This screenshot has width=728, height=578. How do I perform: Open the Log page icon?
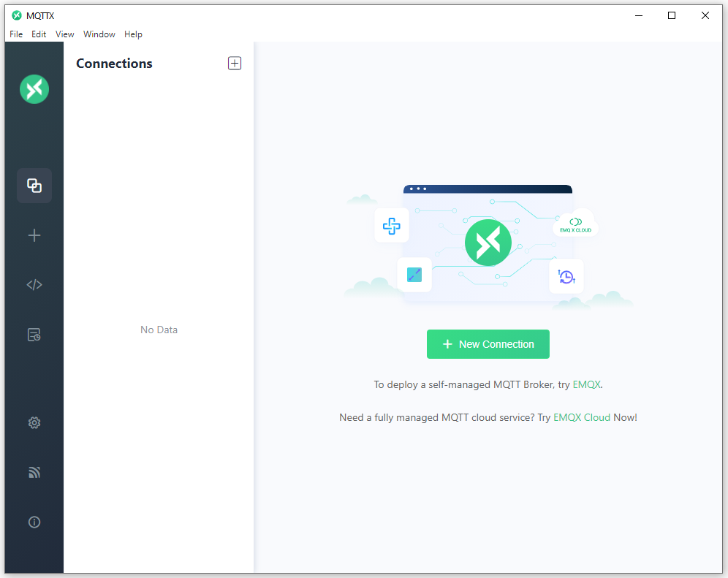point(34,334)
